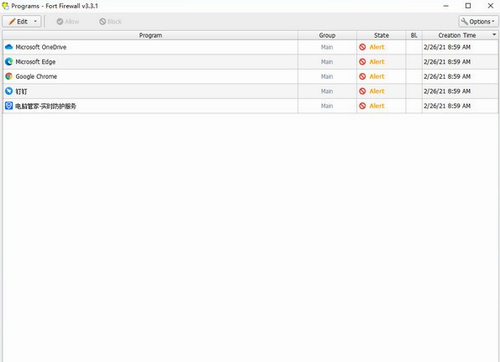Select the 钉钉 program name
This screenshot has height=362, width=500.
[x=21, y=91]
